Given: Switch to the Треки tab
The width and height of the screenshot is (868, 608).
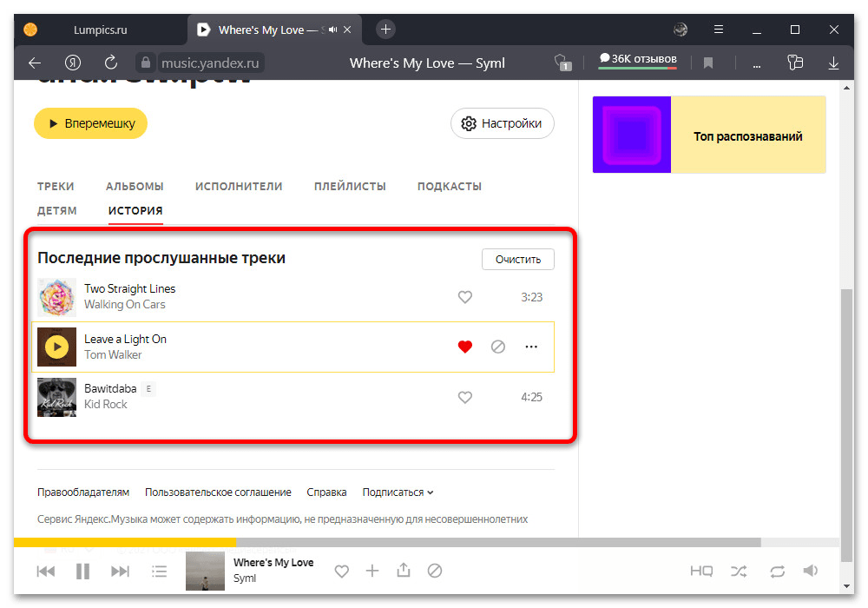Looking at the screenshot, I should pyautogui.click(x=56, y=187).
